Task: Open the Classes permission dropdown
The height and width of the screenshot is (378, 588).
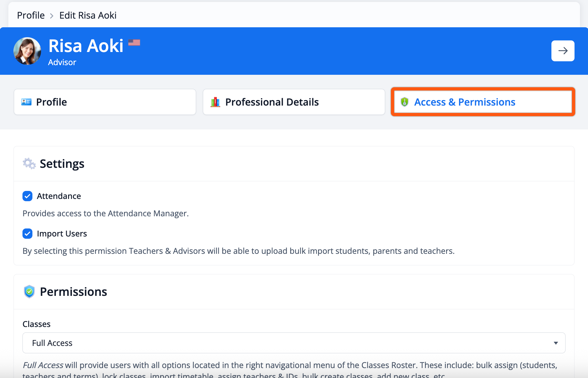Action: click(x=294, y=343)
